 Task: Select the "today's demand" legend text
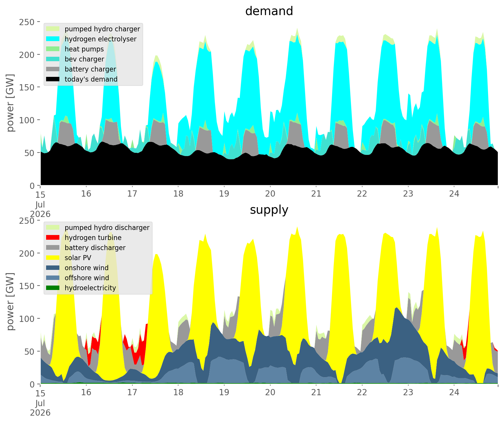91,80
